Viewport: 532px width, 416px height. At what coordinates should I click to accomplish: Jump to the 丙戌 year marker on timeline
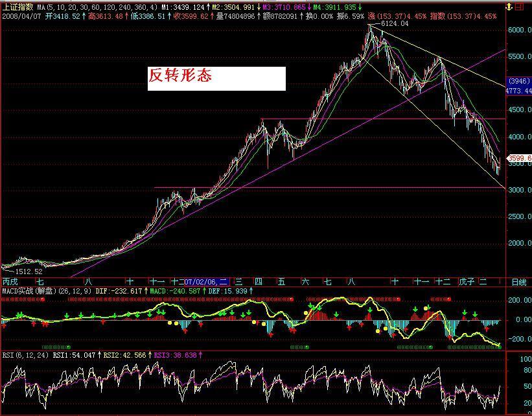pos(10,282)
